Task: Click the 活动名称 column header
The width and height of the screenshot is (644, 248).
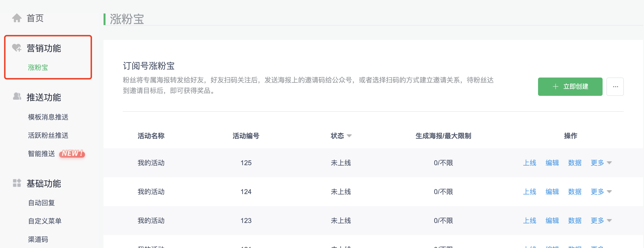Action: point(151,136)
